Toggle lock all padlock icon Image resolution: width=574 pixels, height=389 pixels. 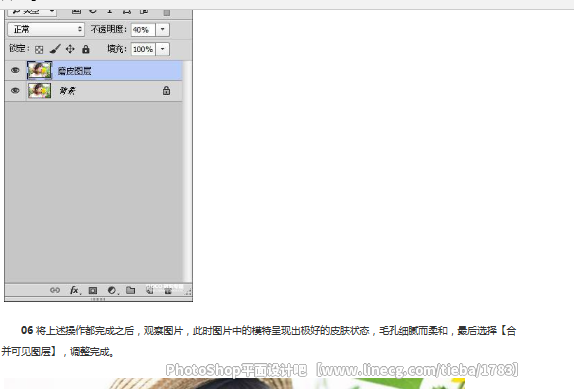(x=86, y=49)
